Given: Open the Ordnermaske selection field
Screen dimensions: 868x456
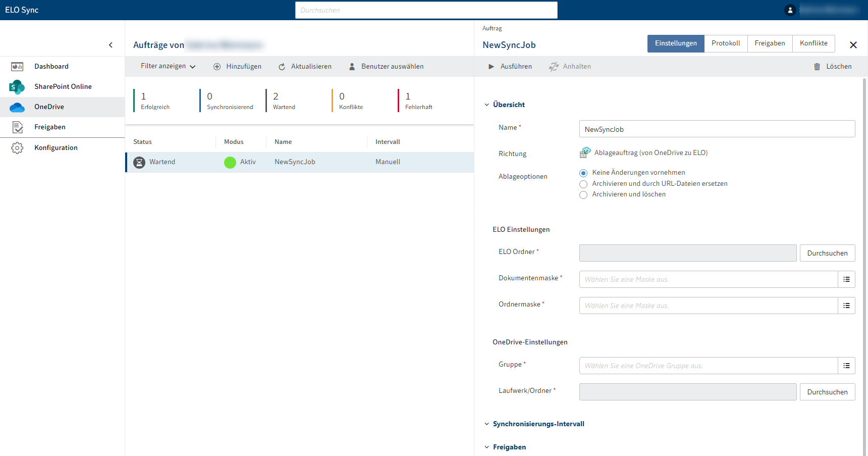Looking at the screenshot, I should [x=709, y=306].
